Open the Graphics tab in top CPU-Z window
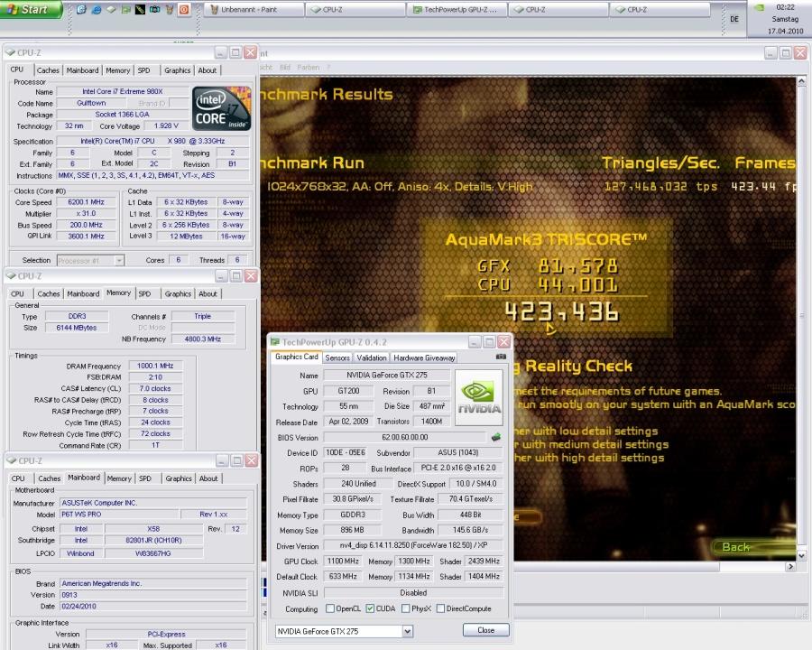The height and width of the screenshot is (650, 812). pos(178,70)
